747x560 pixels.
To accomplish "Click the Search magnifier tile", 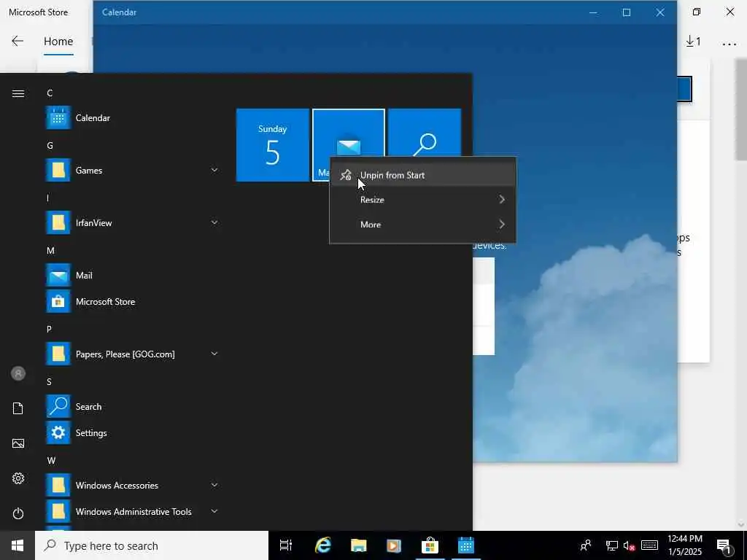I will (x=425, y=133).
